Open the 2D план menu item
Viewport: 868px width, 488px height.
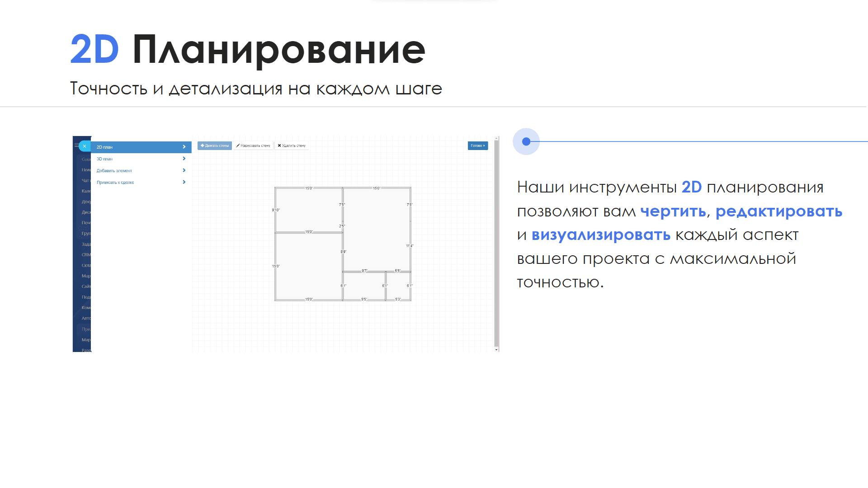[x=141, y=147]
